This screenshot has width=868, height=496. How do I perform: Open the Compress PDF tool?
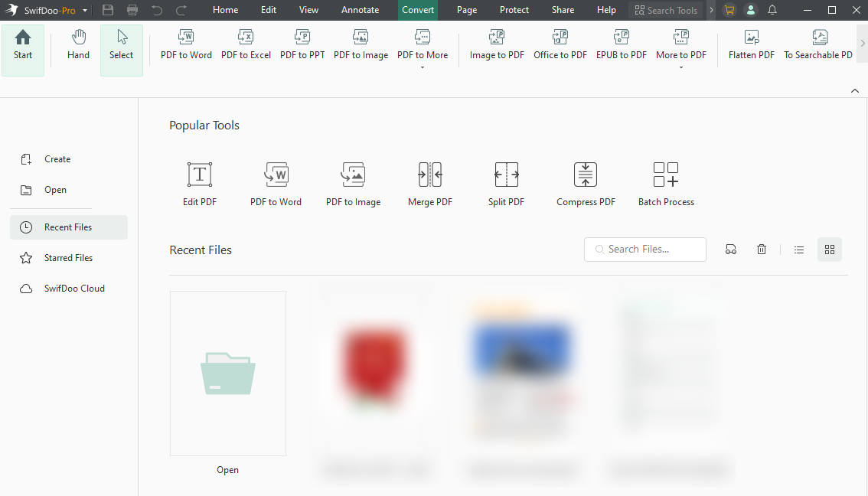coord(586,181)
